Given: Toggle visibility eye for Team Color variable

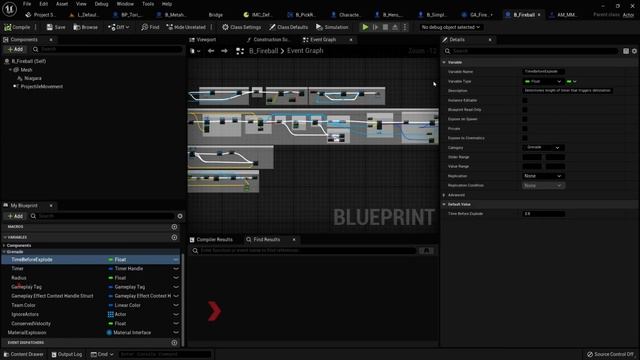Looking at the screenshot, I should 176,305.
